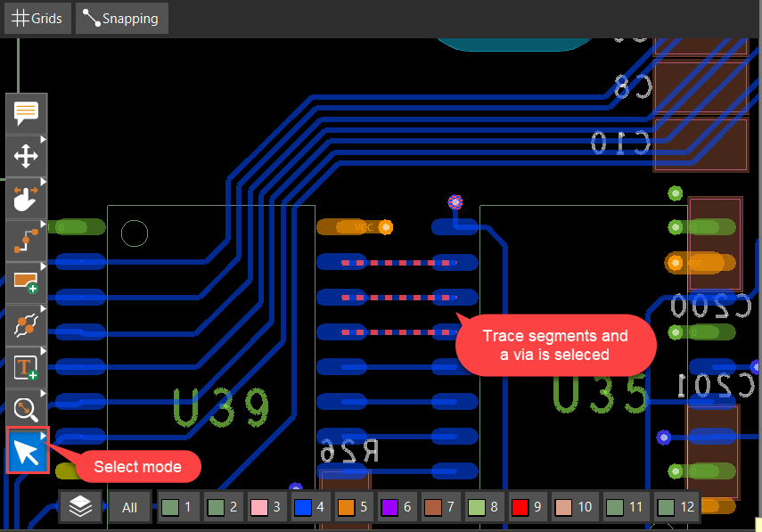Show All layers
The width and height of the screenshot is (762, 532).
point(130,507)
